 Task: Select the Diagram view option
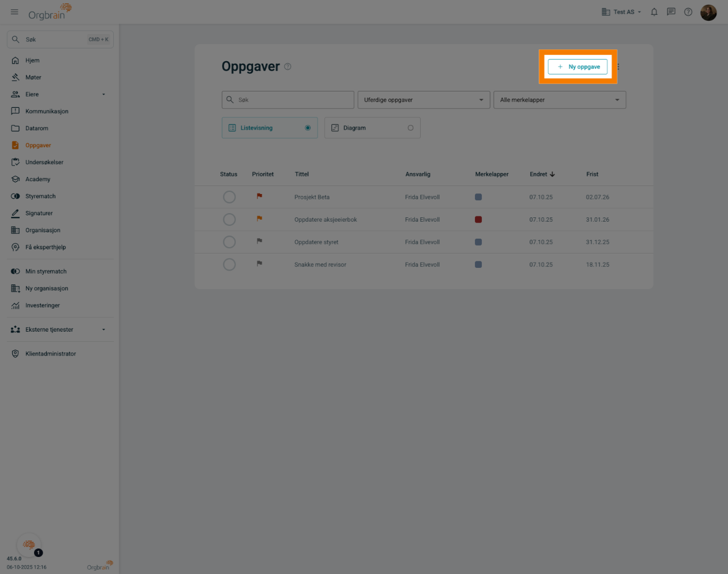(x=372, y=128)
